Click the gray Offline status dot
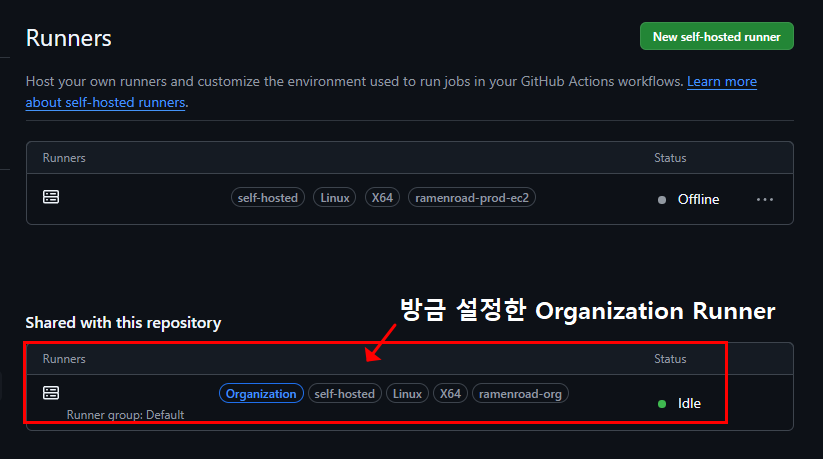 coord(662,200)
